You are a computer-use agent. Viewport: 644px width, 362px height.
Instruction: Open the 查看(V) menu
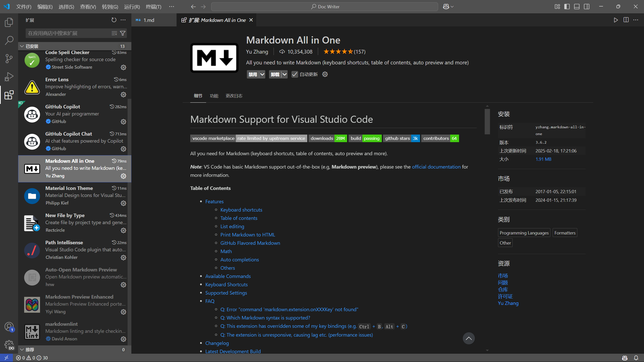pyautogui.click(x=88, y=7)
